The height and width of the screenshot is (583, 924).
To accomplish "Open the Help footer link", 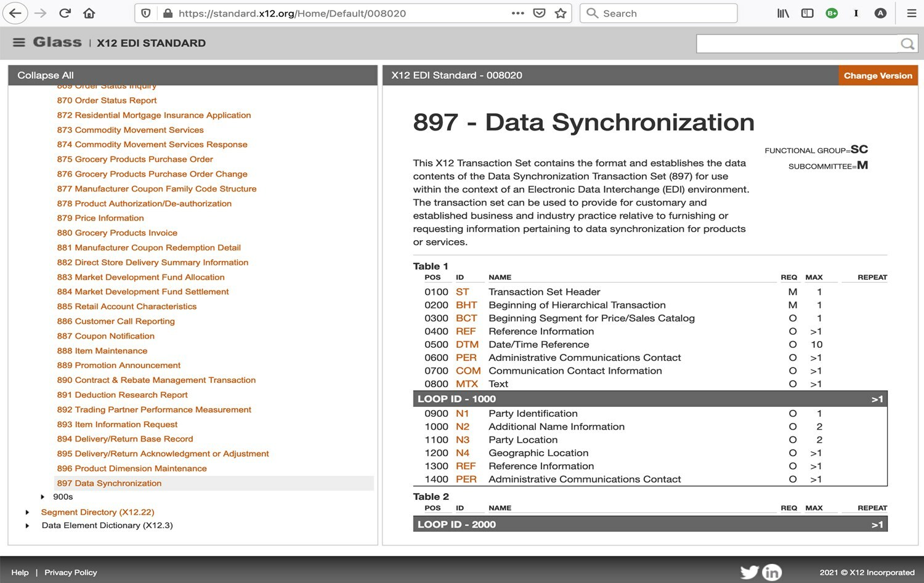I will click(x=20, y=573).
